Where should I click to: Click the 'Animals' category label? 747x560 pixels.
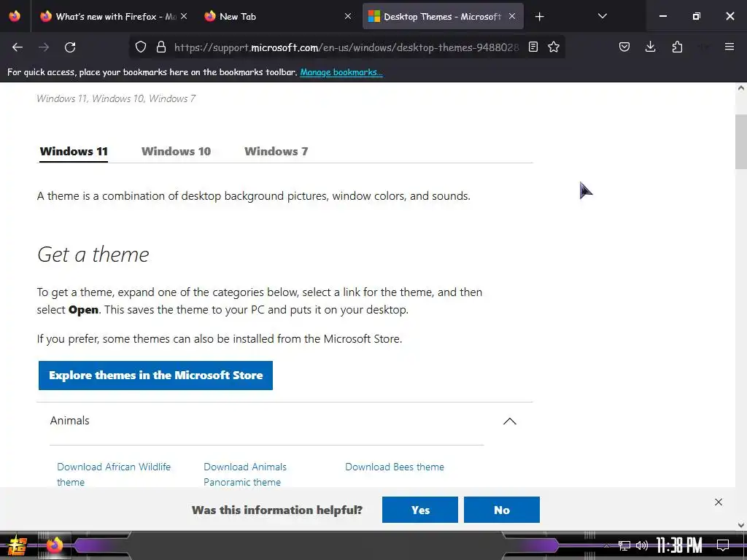[69, 421]
